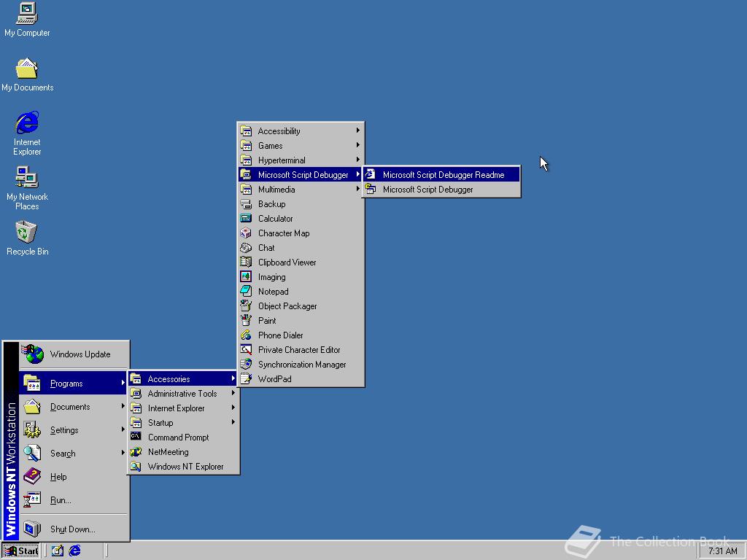The image size is (747, 560).
Task: Open My Computer desktop icon
Action: coord(27,20)
